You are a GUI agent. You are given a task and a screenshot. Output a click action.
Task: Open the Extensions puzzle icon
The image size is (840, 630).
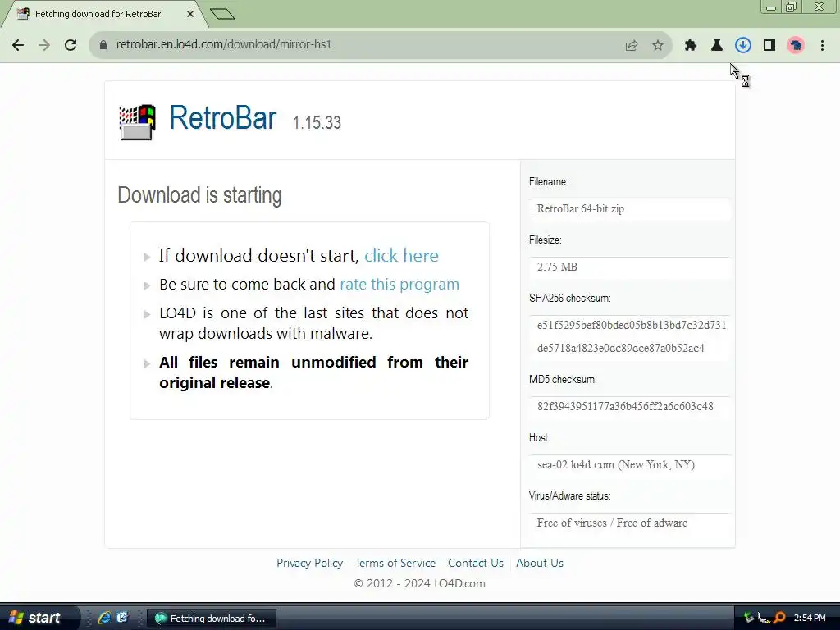click(691, 46)
